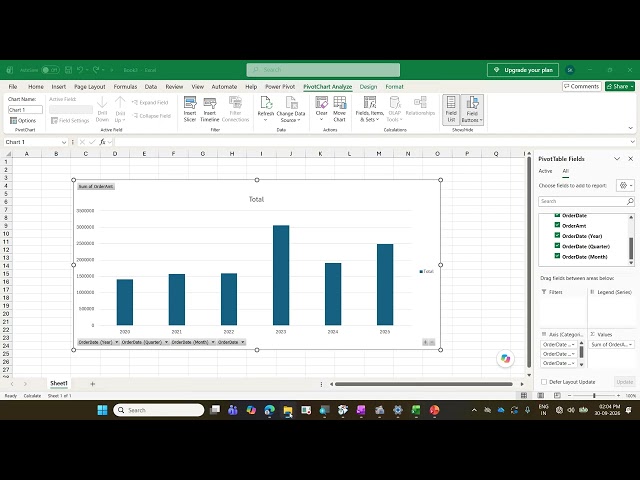
Task: Select the chart title Total
Action: 256,199
